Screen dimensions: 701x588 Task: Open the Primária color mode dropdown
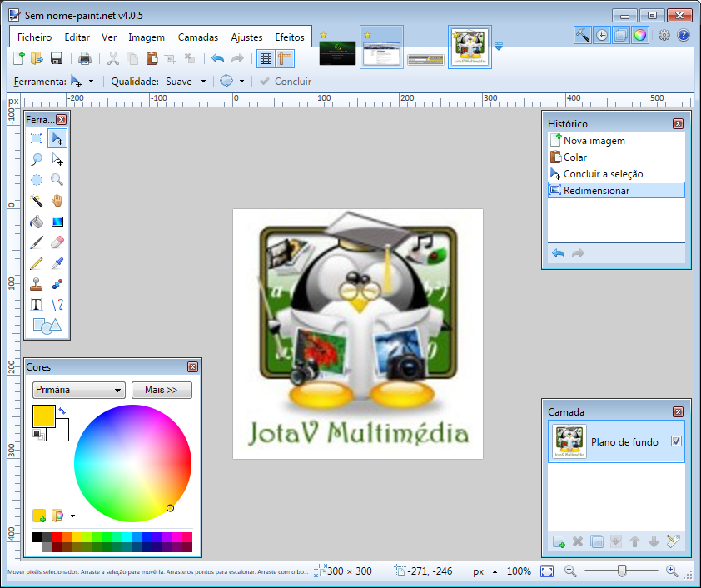point(78,390)
